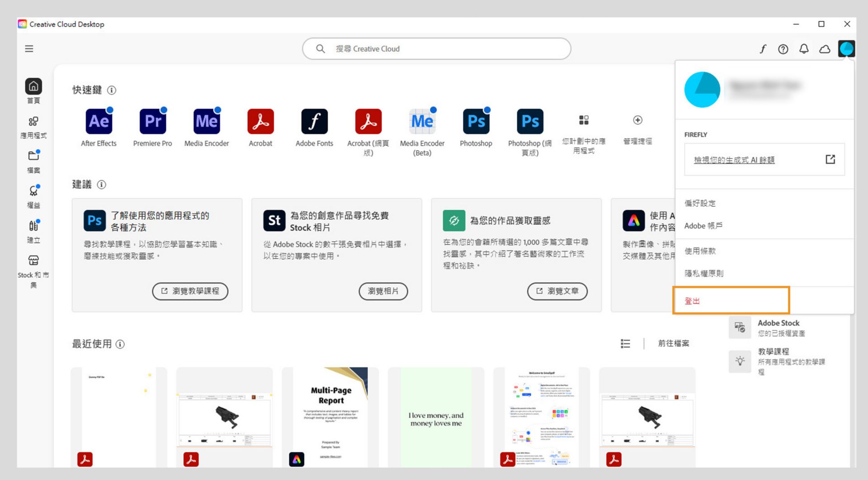Click 瀏覽相片 button

tap(383, 291)
